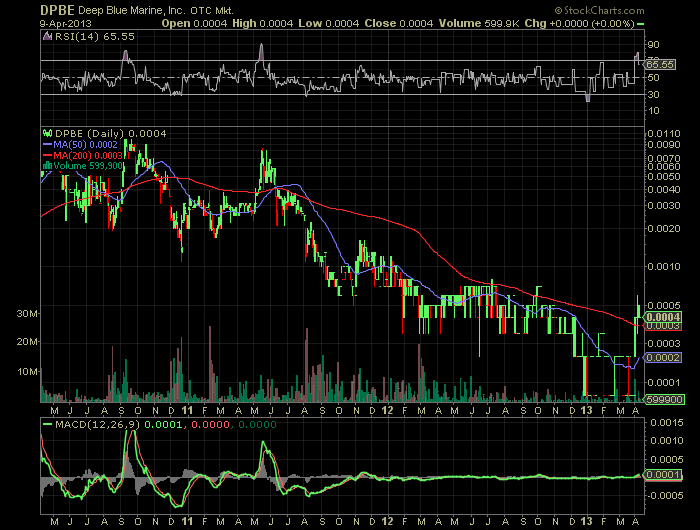Click the StockCharts.com copyright watermark
The width and height of the screenshot is (700, 530).
pos(600,10)
